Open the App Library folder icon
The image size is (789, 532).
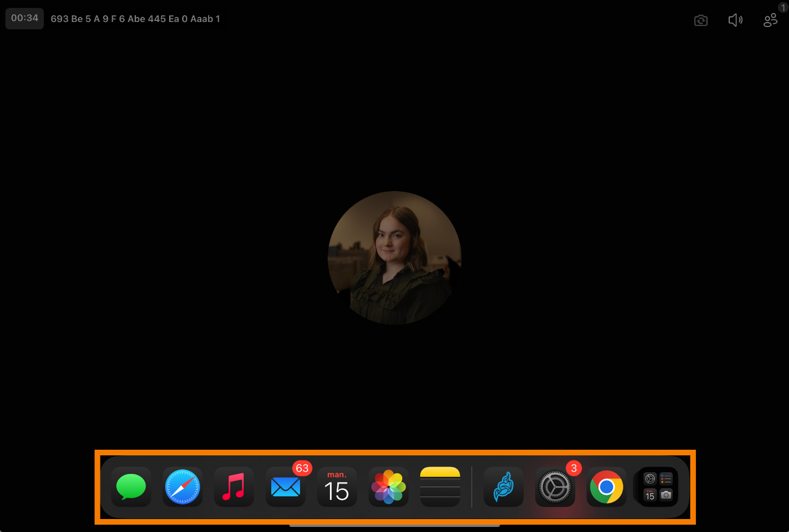coord(658,487)
